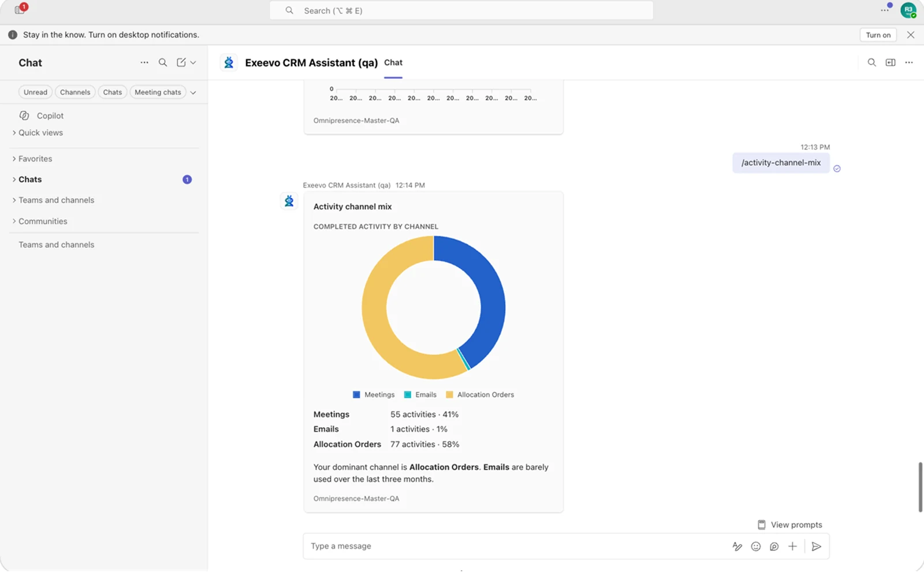Click the Allocation Orders legend color swatch

point(449,395)
